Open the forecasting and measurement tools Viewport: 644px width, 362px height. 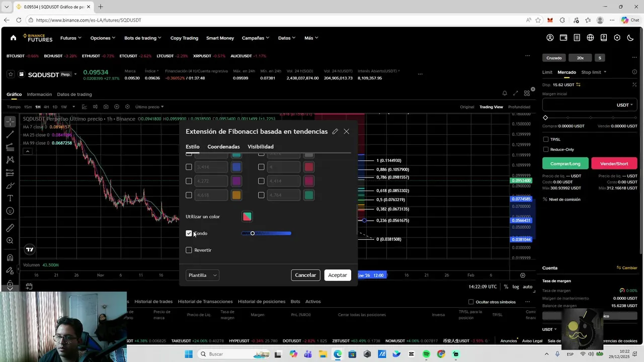10,173
